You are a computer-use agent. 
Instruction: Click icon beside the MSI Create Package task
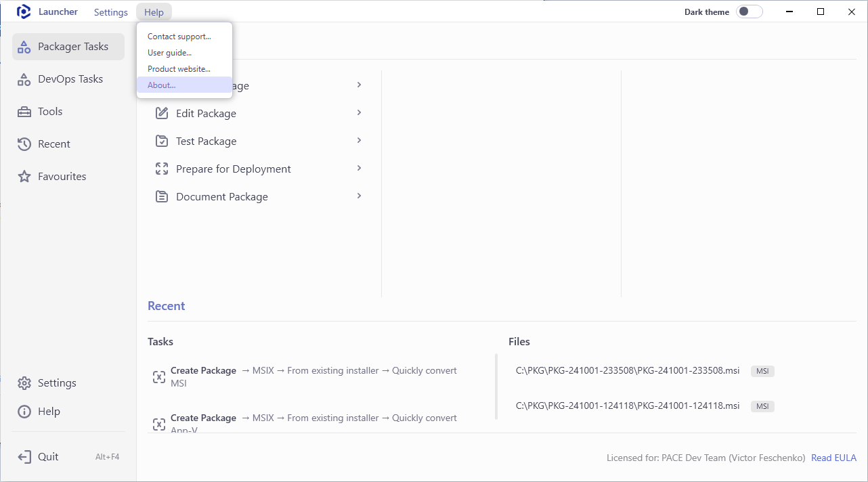159,377
